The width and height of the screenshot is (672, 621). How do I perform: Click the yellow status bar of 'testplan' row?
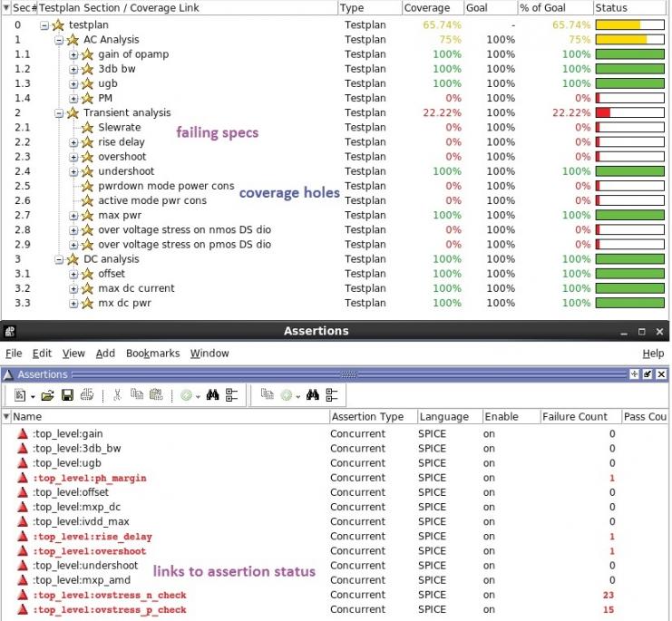[x=630, y=24]
